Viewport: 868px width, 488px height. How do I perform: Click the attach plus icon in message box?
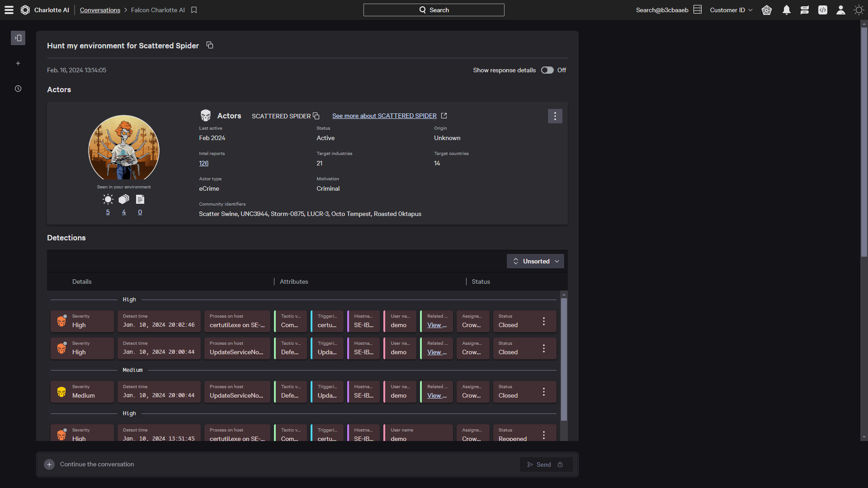[x=49, y=465]
